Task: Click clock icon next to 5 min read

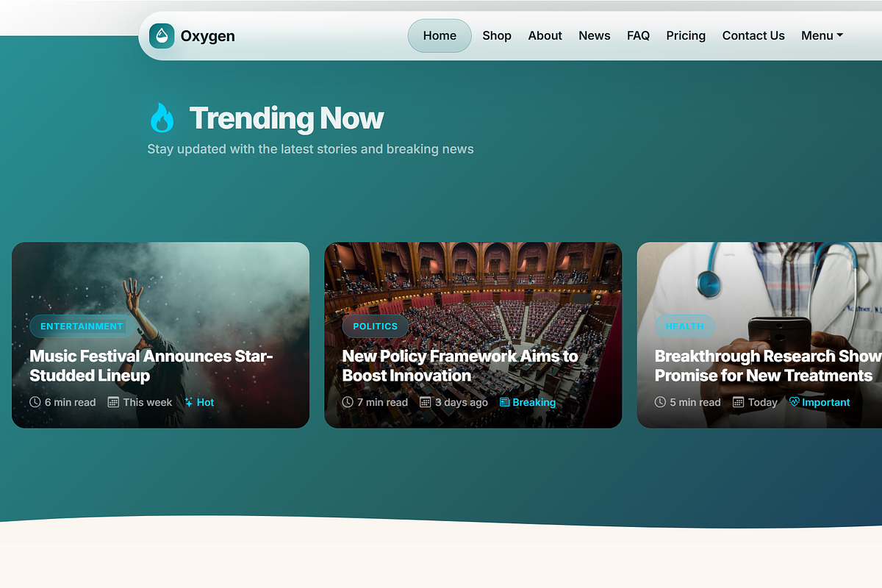Action: (x=661, y=402)
